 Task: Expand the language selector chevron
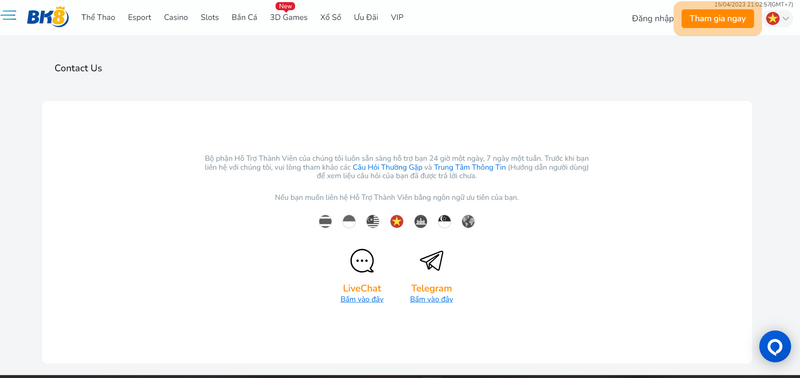[786, 19]
